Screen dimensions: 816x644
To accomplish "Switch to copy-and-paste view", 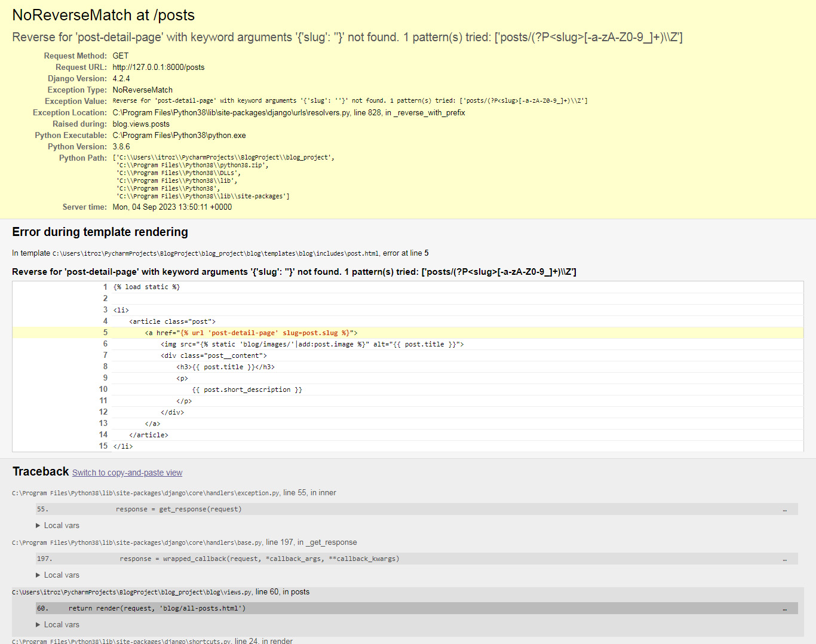I will tap(127, 473).
